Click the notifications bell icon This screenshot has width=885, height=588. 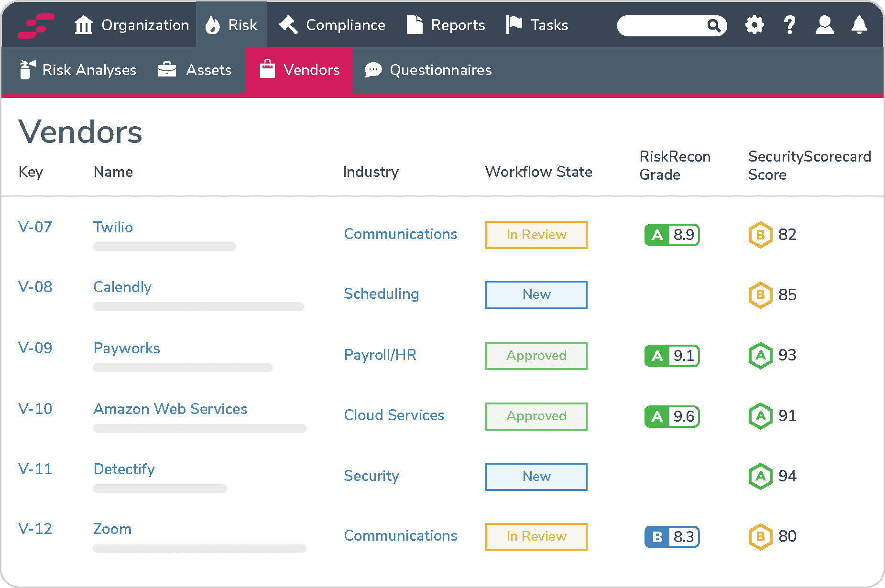[x=859, y=25]
